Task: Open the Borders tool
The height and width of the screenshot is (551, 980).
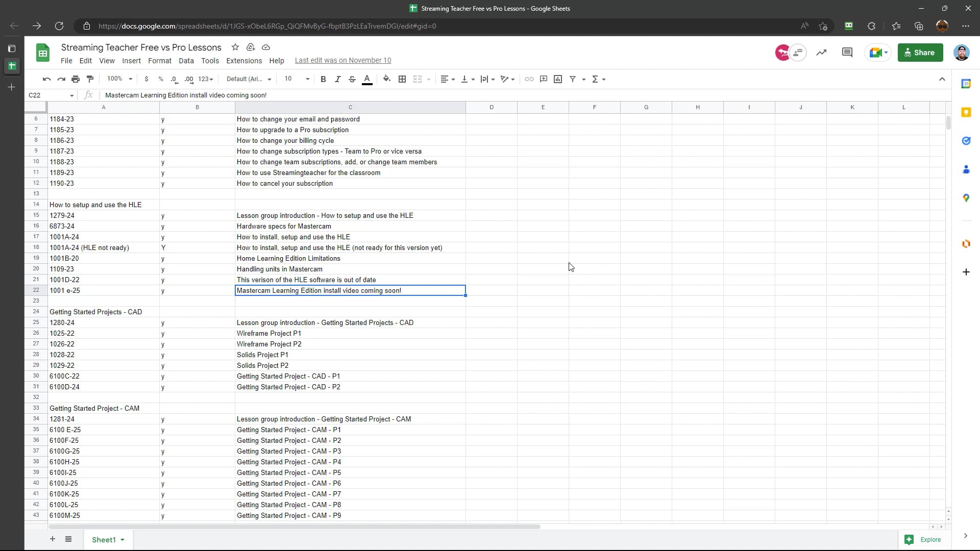Action: [402, 79]
